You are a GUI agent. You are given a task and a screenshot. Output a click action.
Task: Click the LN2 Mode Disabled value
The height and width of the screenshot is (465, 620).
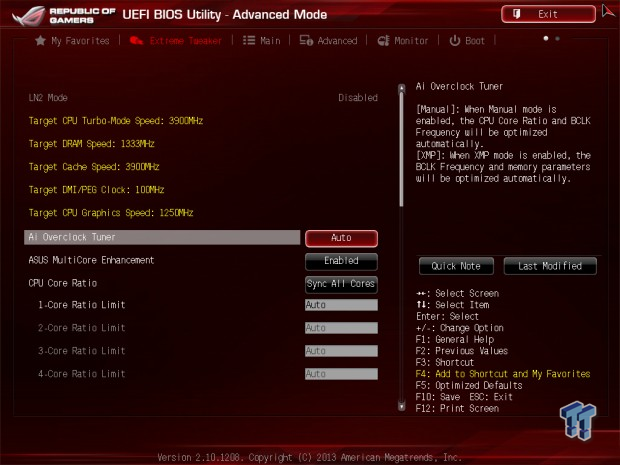[358, 98]
